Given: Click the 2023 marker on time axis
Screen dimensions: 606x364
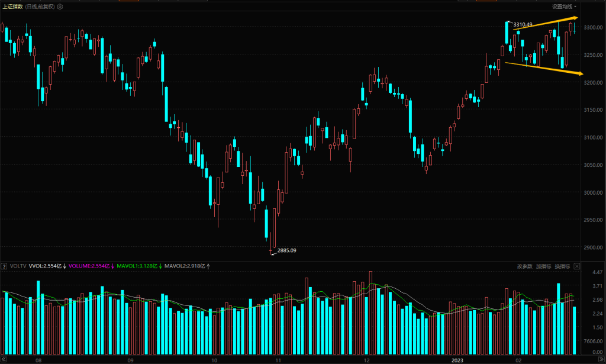Looking at the screenshot, I should (x=456, y=359).
